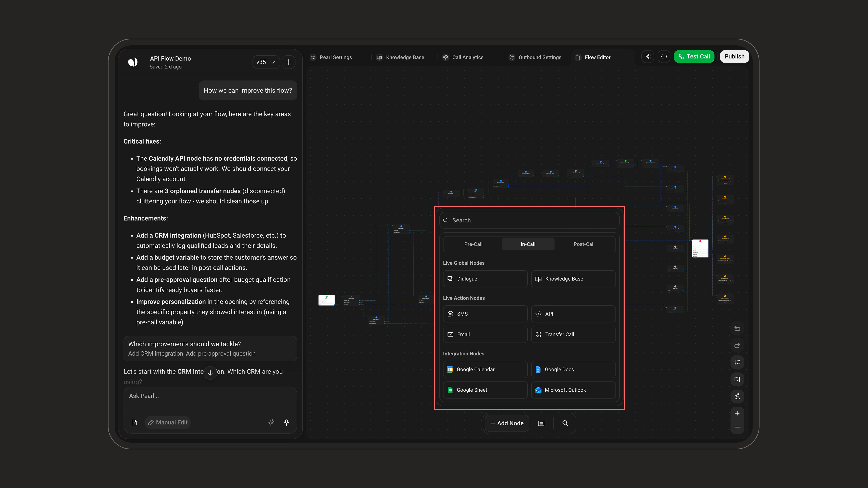The width and height of the screenshot is (868, 488).
Task: Add a Transfer Call node
Action: (573, 334)
